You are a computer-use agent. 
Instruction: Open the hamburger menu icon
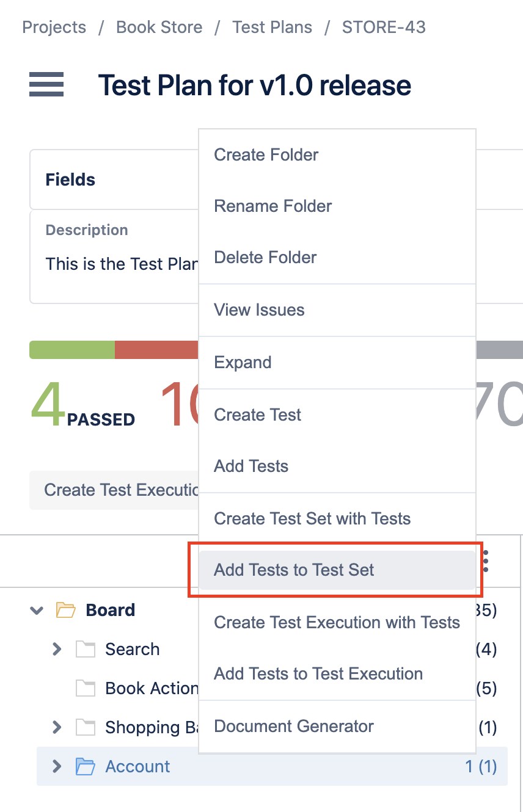[46, 84]
